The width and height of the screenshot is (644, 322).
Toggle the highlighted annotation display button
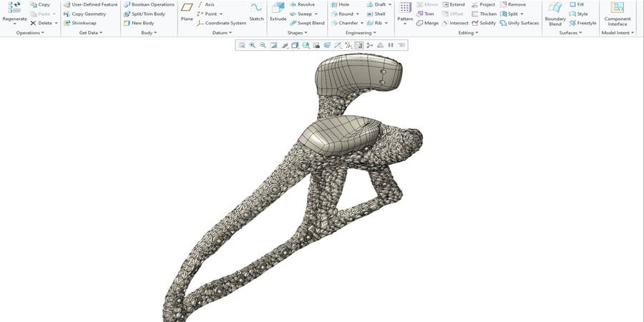coord(358,45)
